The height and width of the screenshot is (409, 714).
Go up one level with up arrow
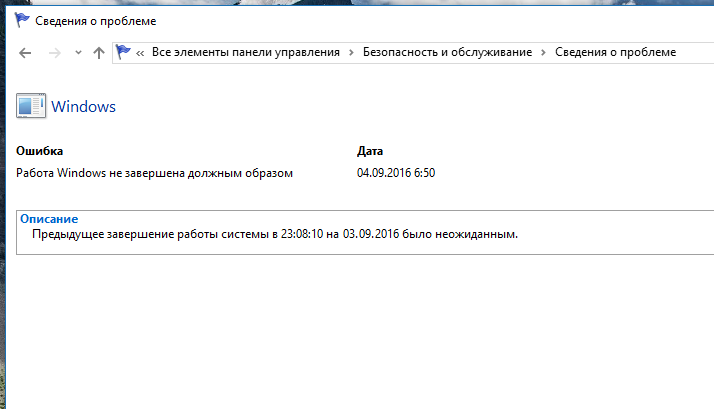click(99, 53)
